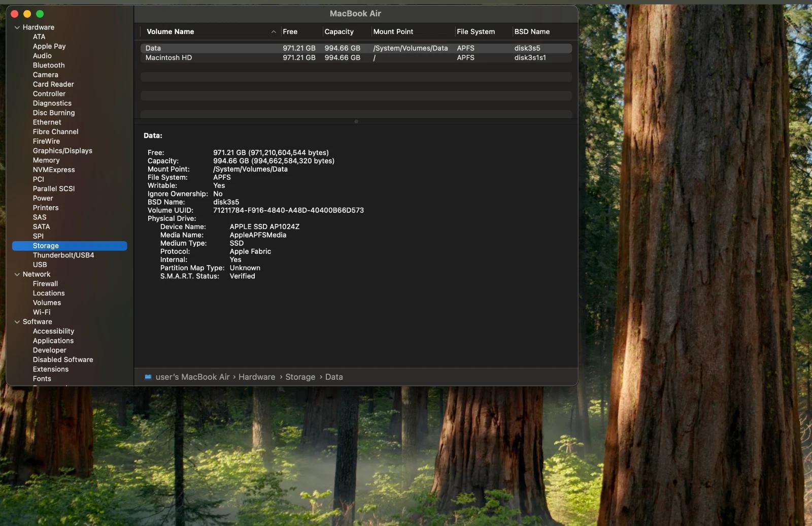Open the Audio hardware section
This screenshot has height=526, width=812.
pos(42,56)
